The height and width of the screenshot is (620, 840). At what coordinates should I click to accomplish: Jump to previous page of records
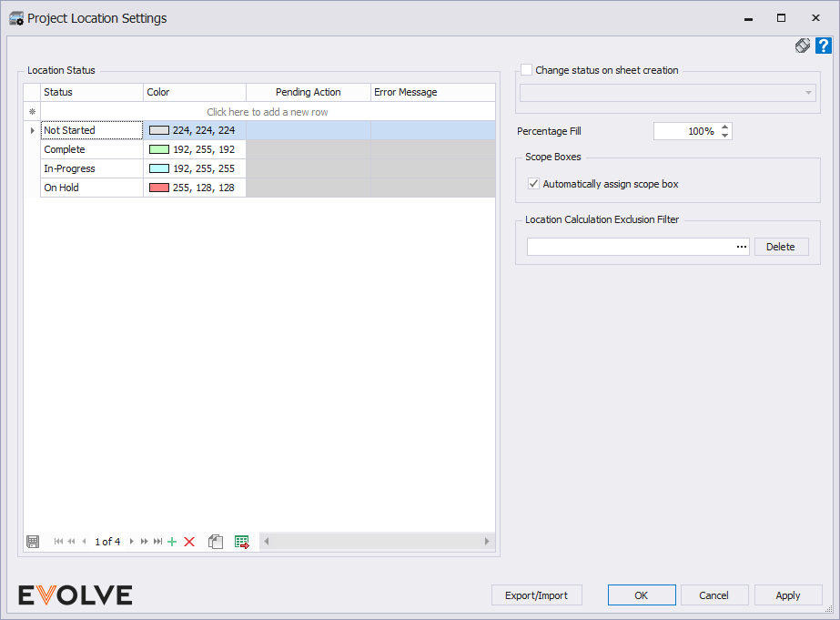[x=71, y=541]
